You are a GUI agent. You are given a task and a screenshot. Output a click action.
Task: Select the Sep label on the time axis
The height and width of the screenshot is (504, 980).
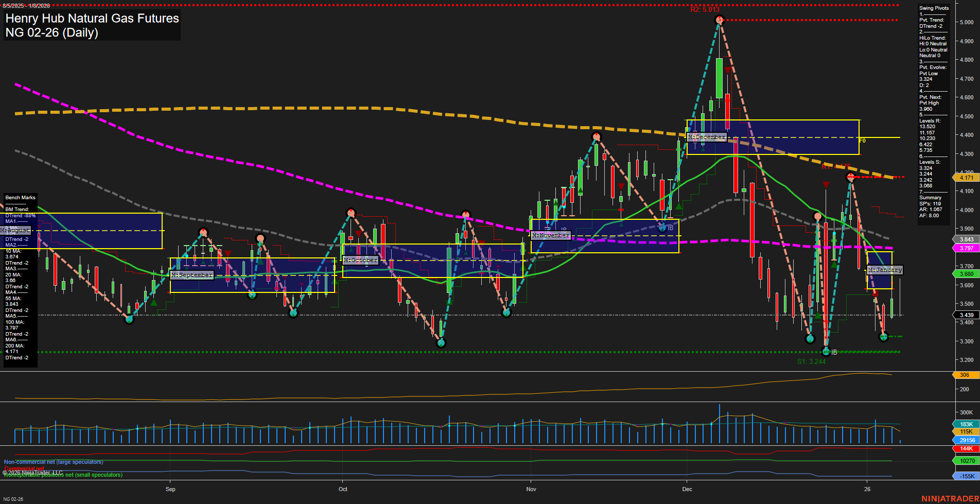(x=170, y=489)
